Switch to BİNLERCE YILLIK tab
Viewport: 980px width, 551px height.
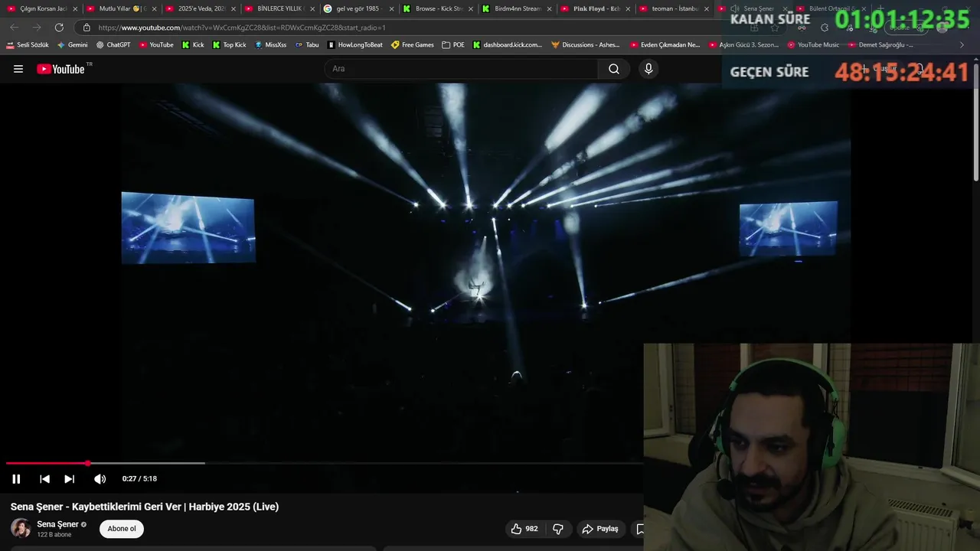click(x=279, y=8)
